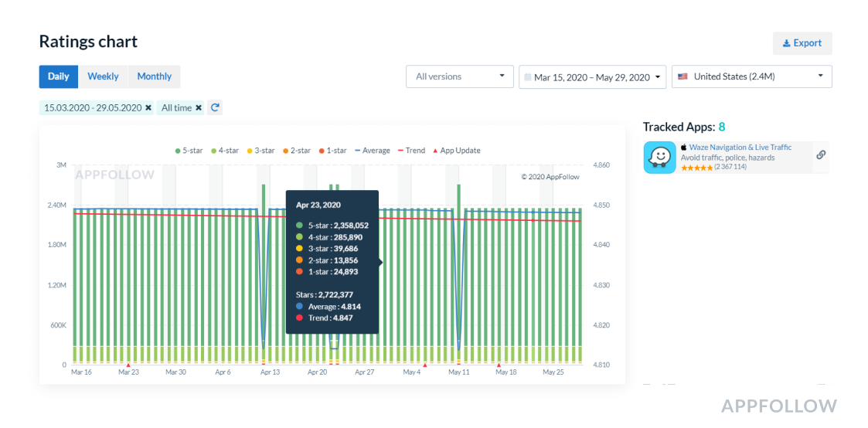Remove the All time filter tag
The image size is (868, 428).
[199, 108]
